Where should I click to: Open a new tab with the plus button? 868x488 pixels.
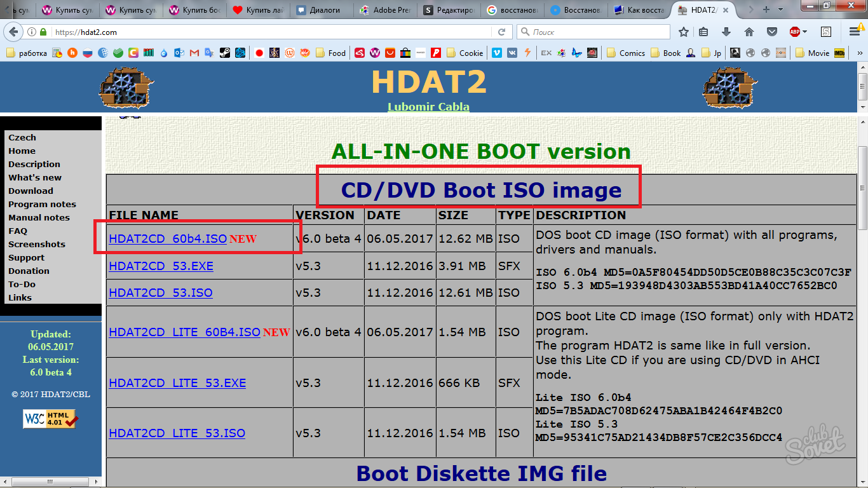point(766,10)
